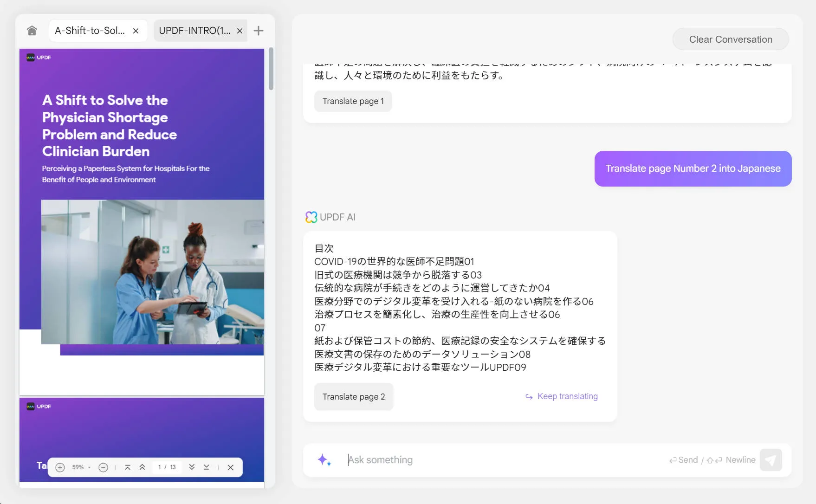
Task: Zoom in with the plus circle icon
Action: (x=60, y=467)
